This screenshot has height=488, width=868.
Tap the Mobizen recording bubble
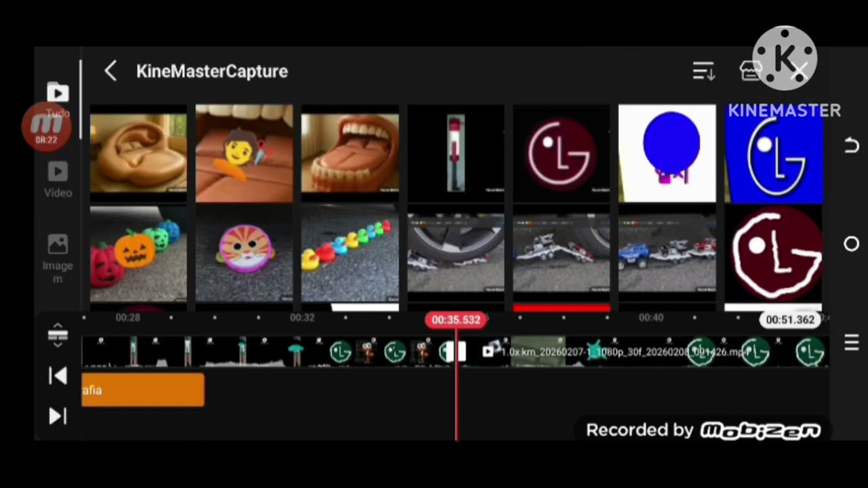pos(47,127)
